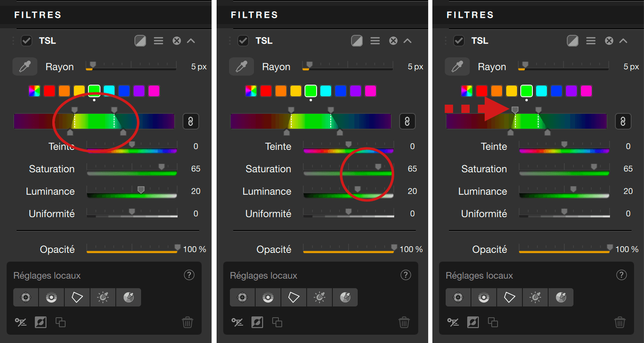This screenshot has width=644, height=343.
Task: Click the mask preview icon beside TSL, middle panel
Action: [x=357, y=41]
